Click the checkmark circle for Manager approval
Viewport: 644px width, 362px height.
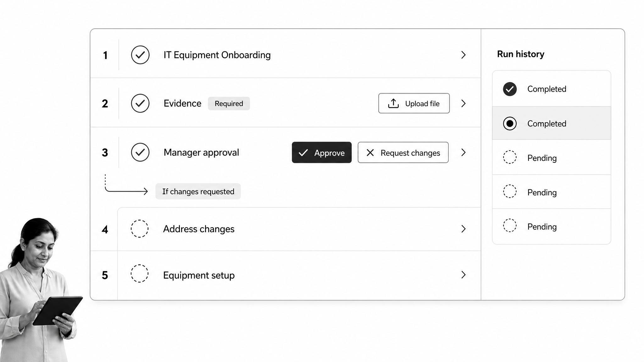(140, 152)
